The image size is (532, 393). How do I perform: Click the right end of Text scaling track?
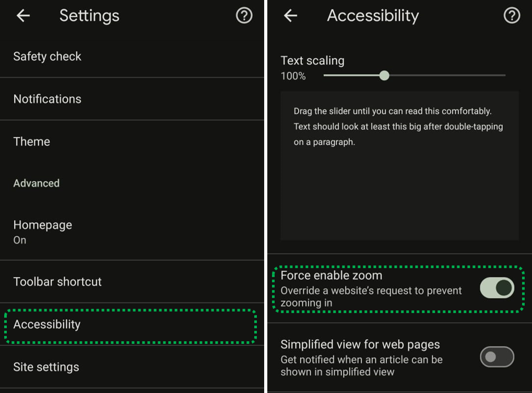click(503, 76)
